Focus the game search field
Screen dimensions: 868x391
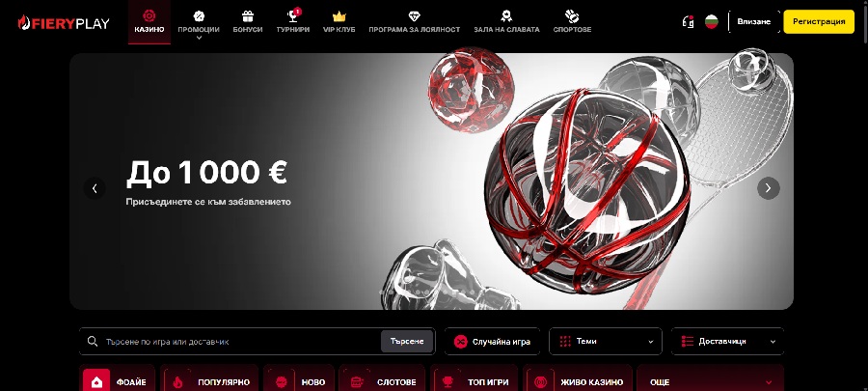click(x=231, y=342)
